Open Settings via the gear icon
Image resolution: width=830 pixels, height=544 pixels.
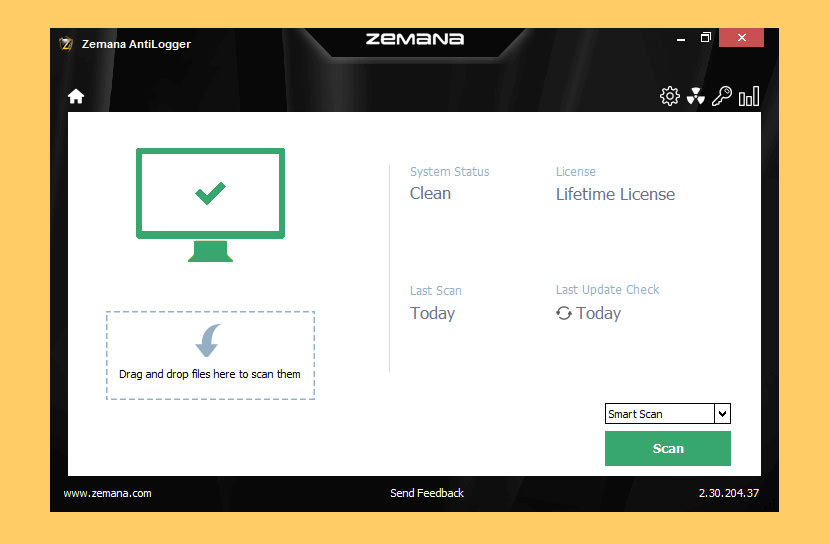[x=670, y=96]
